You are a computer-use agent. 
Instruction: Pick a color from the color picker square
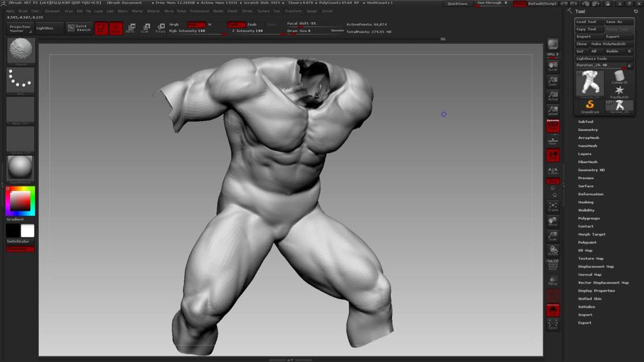[x=20, y=200]
